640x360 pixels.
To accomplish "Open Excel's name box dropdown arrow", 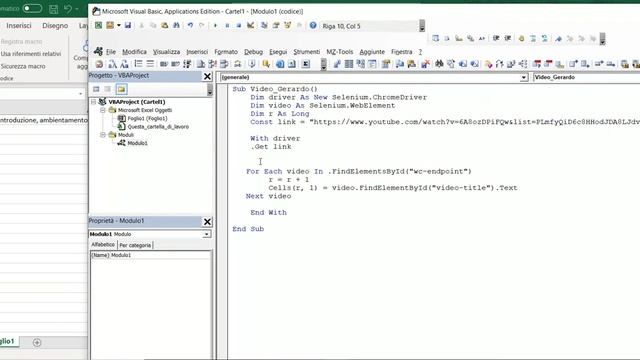I will 80,94.
